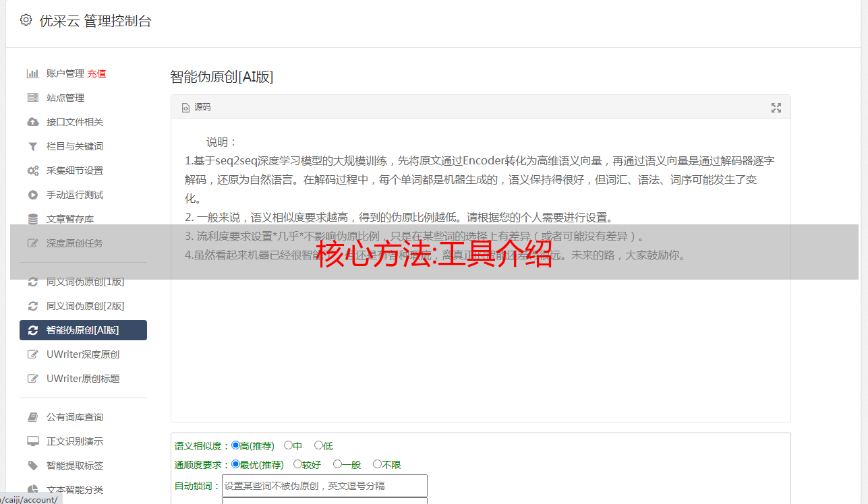Toggle fullscreen editor with expand icon

click(x=776, y=108)
